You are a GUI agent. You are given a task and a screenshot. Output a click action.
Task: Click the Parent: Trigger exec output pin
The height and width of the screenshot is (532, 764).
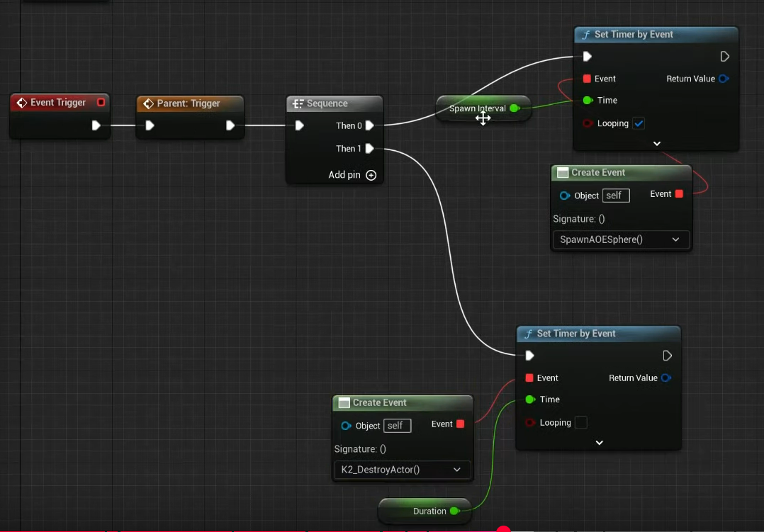point(230,125)
